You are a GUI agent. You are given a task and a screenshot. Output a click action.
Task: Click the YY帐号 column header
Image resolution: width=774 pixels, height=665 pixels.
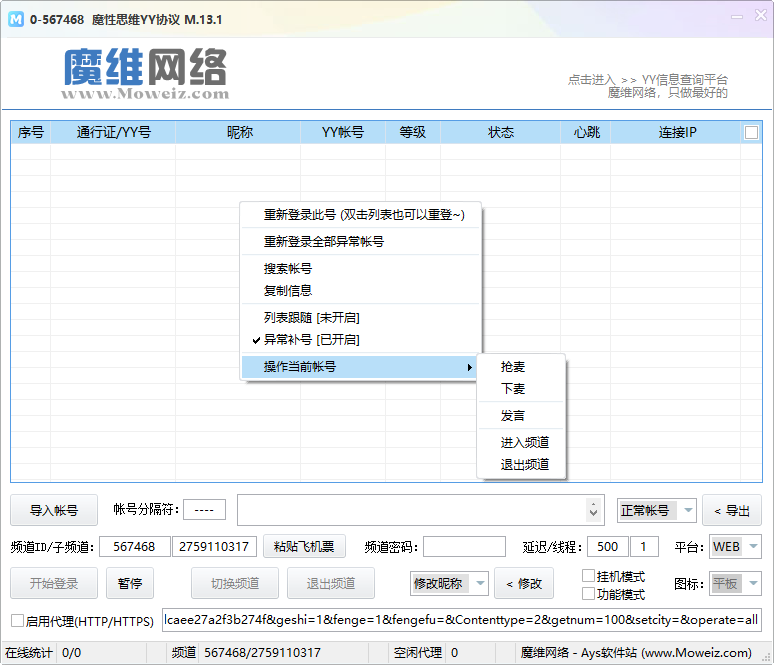[343, 132]
